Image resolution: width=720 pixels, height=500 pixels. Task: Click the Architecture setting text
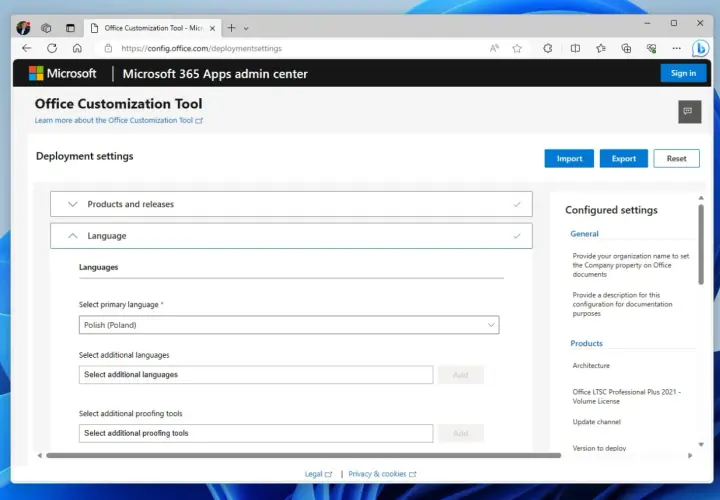(x=591, y=365)
